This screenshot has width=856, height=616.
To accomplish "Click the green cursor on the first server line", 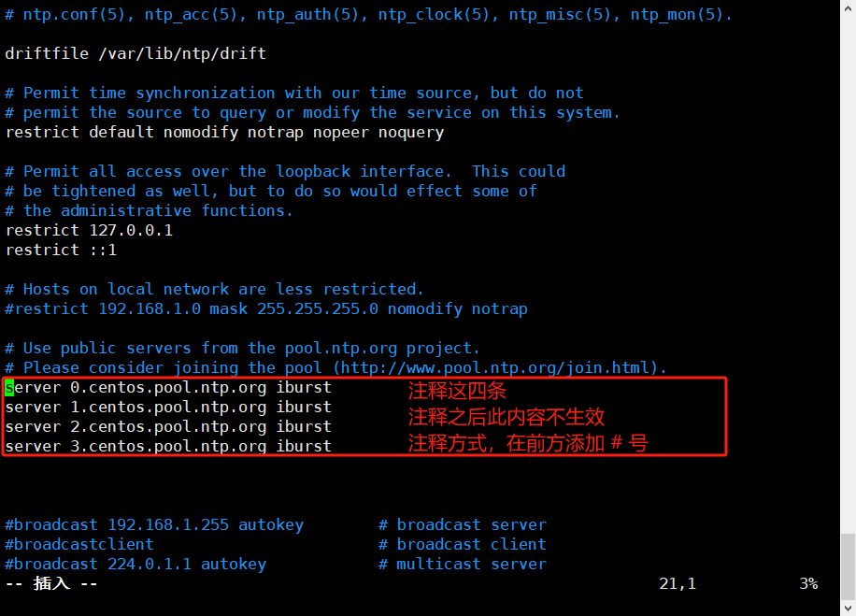I will point(9,387).
